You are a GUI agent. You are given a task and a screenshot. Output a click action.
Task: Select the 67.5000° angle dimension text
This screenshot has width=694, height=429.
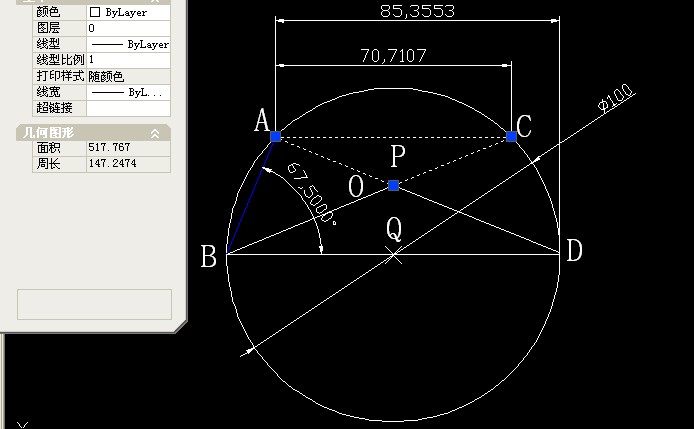tap(311, 194)
